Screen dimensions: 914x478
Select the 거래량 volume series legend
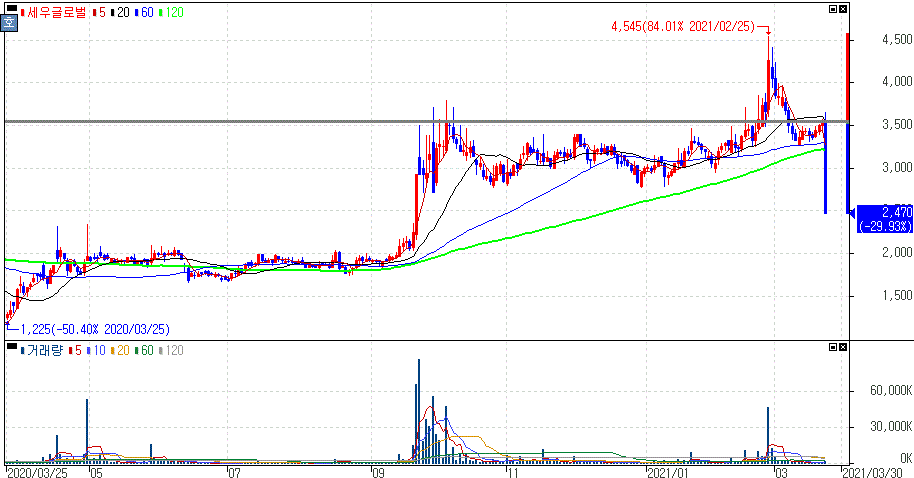(x=41, y=350)
